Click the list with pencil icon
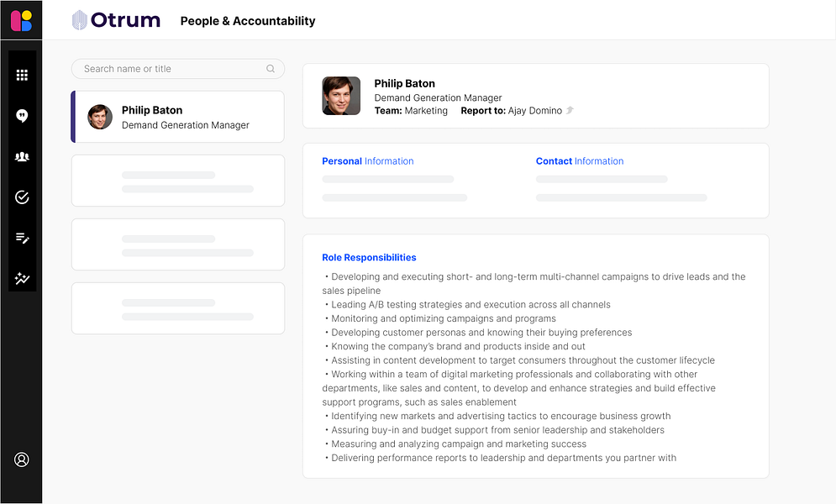Screen dimensions: 836x504 coord(22,238)
